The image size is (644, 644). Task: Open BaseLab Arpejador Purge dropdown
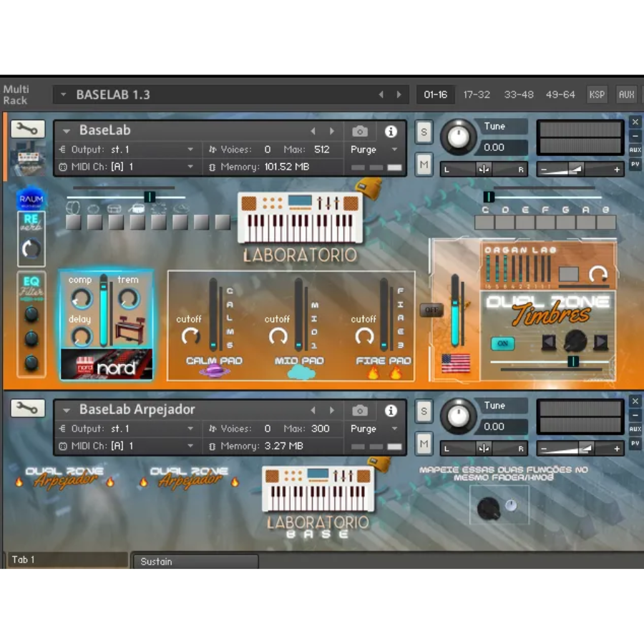[394, 429]
